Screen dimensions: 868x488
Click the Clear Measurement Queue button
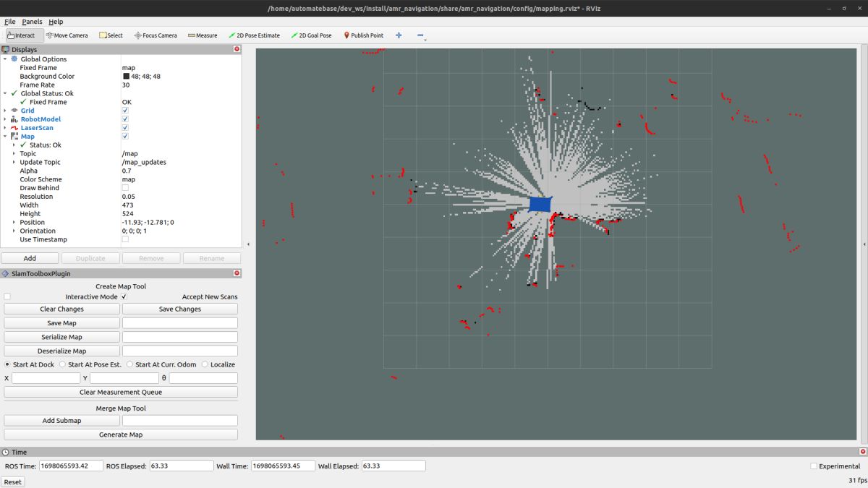click(121, 392)
